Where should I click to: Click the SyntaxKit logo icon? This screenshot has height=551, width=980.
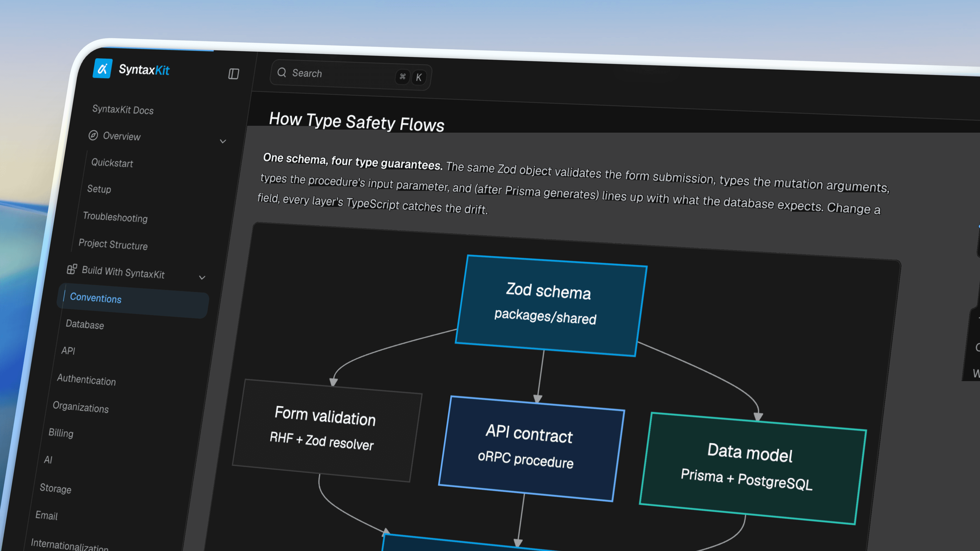click(102, 68)
